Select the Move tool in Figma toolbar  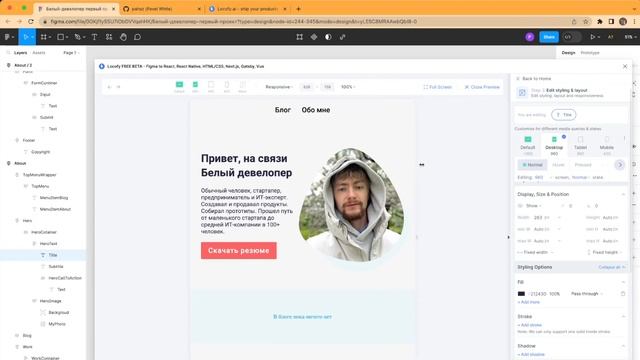coord(26,37)
